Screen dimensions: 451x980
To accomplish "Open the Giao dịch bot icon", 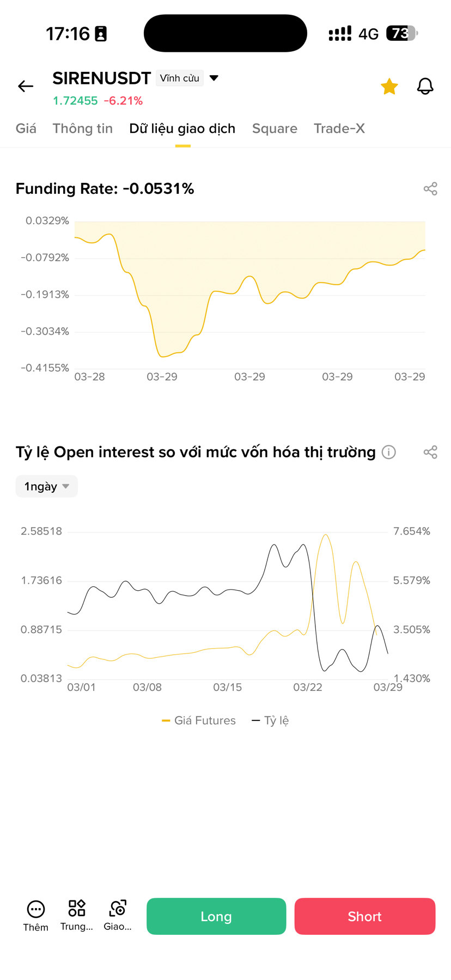I will point(118,909).
